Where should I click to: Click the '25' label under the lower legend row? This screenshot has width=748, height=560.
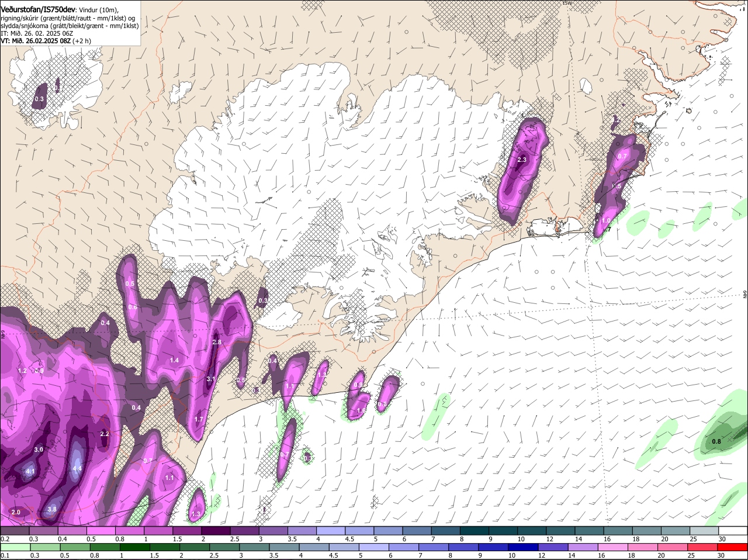click(690, 555)
